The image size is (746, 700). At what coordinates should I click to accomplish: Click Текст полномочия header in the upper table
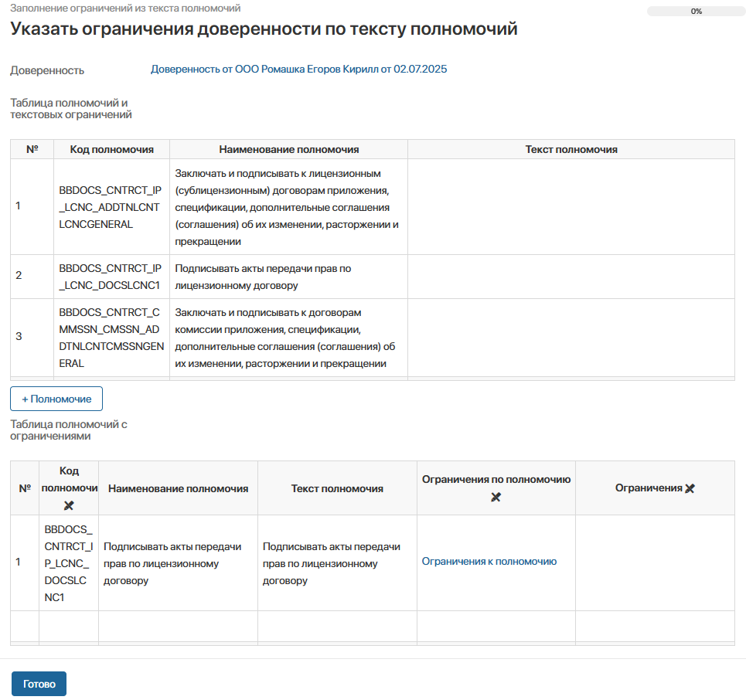(x=571, y=149)
